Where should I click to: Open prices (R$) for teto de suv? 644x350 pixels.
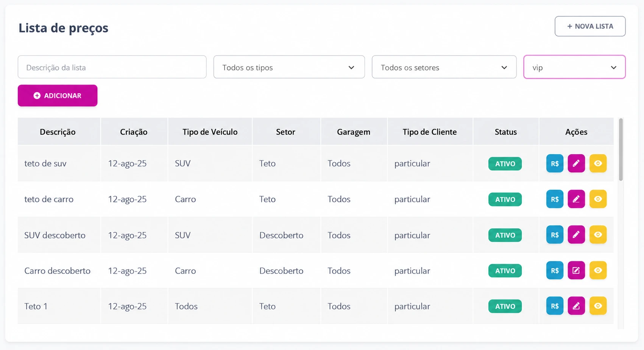point(555,164)
